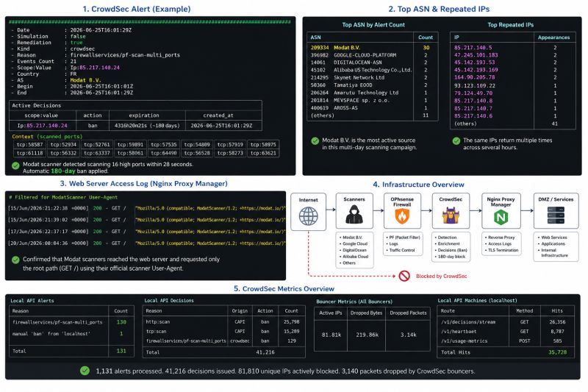588x392 pixels.
Task: Click repeated IP '47.245.101.183'
Action: (x=476, y=54)
